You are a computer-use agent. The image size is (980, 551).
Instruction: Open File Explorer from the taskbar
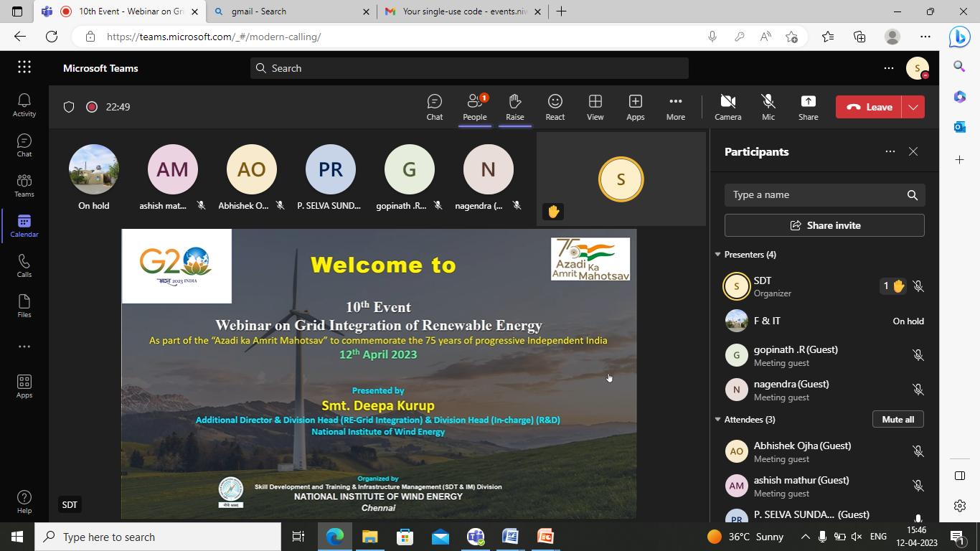click(x=369, y=537)
